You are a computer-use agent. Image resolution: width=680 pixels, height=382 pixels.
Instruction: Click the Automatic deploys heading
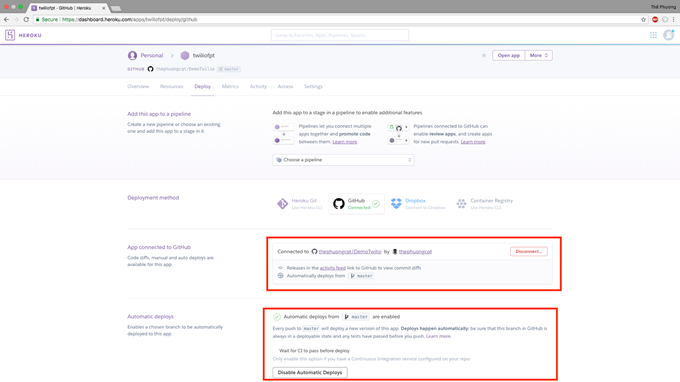click(150, 317)
